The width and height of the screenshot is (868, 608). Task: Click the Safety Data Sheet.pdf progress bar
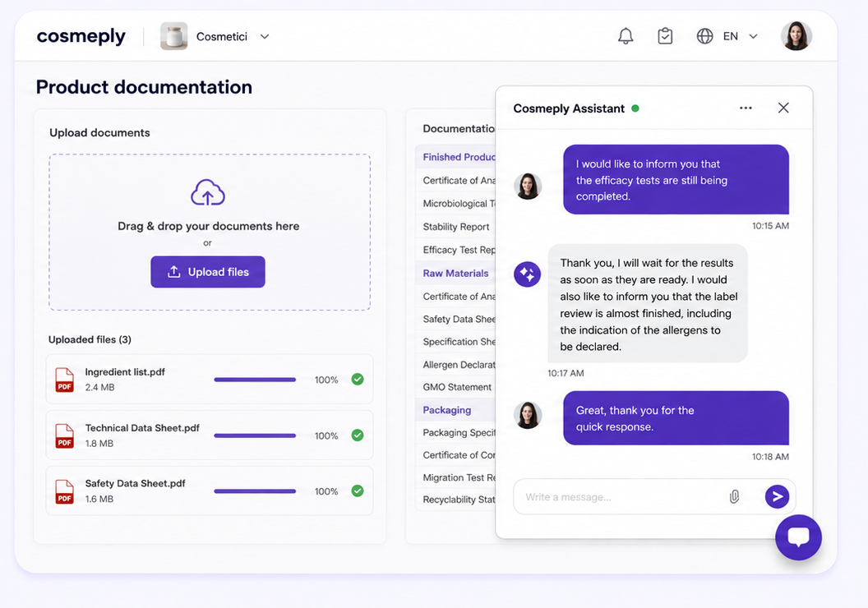pyautogui.click(x=255, y=491)
